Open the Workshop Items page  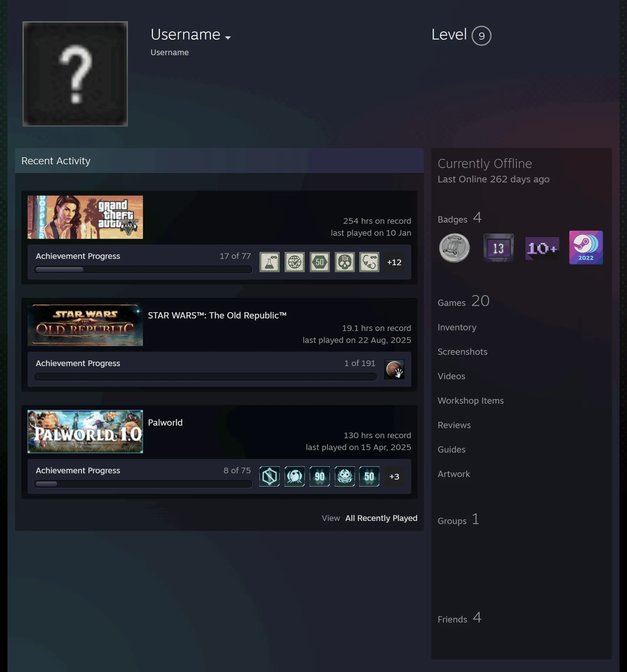click(x=471, y=401)
